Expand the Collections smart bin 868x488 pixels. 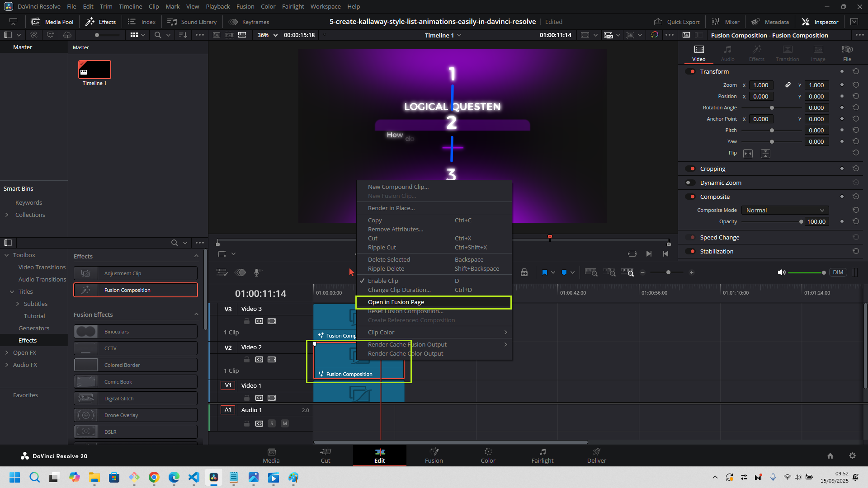point(7,215)
